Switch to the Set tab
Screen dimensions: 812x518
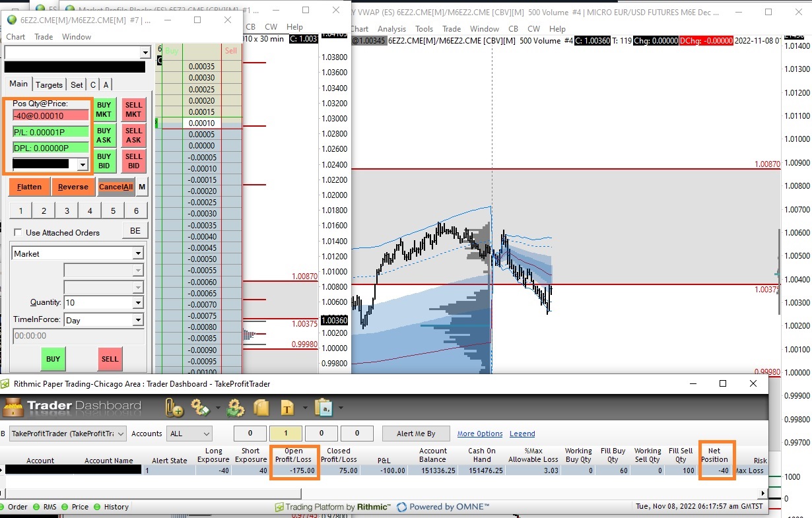[77, 84]
